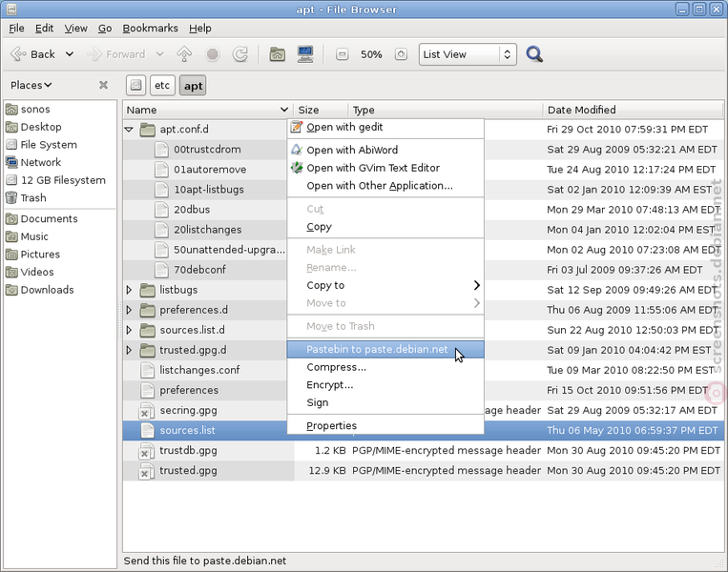This screenshot has width=728, height=572.
Task: Open the Copy to submenu
Action: click(385, 285)
